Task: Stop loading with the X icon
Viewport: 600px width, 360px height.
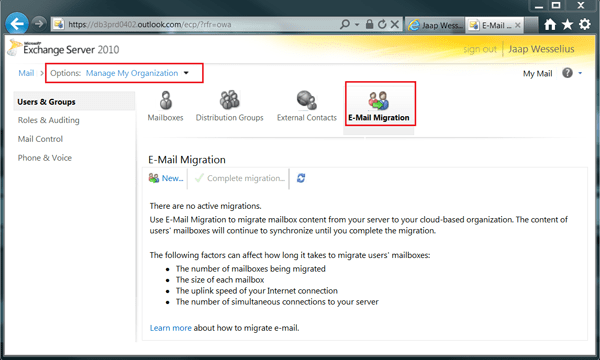Action: click(395, 24)
